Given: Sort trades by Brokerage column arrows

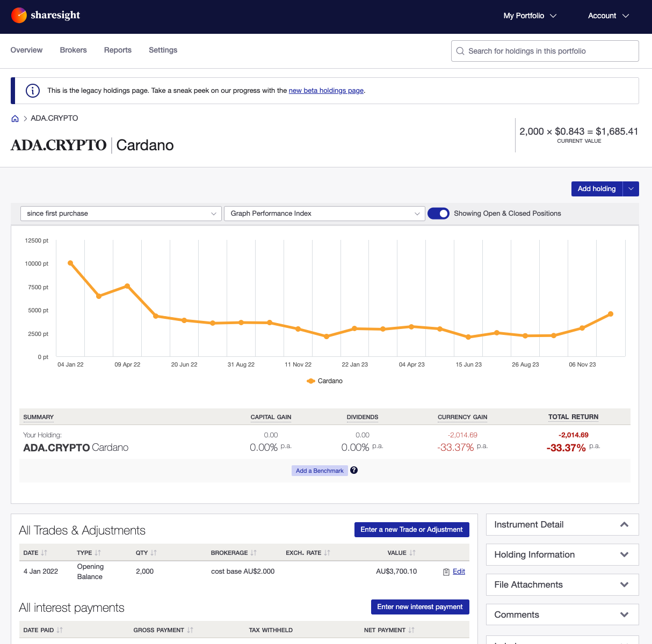Looking at the screenshot, I should pyautogui.click(x=253, y=553).
